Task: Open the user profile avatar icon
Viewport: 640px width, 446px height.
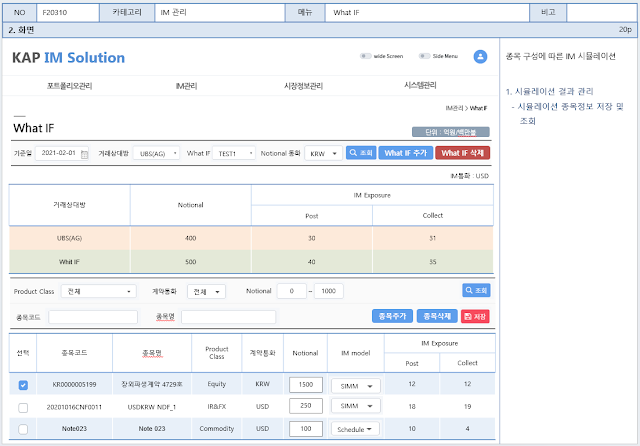Action: tap(480, 56)
